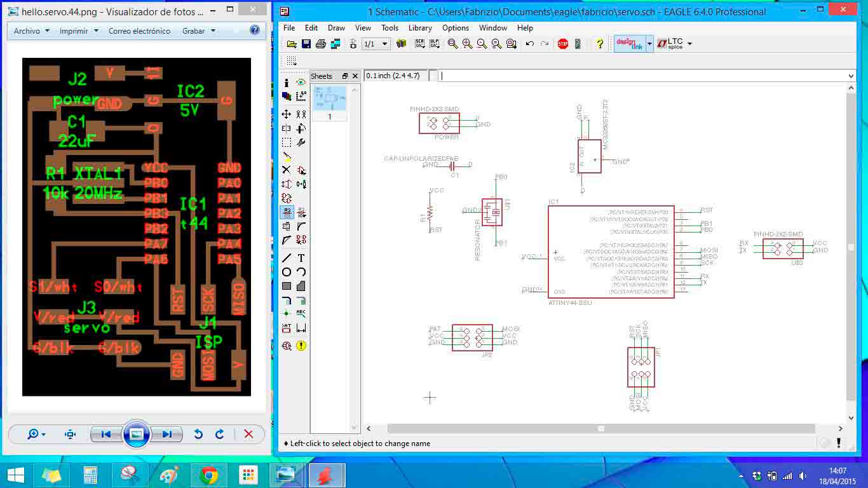The width and height of the screenshot is (868, 488).
Task: Run the ERC check tool
Action: (287, 346)
